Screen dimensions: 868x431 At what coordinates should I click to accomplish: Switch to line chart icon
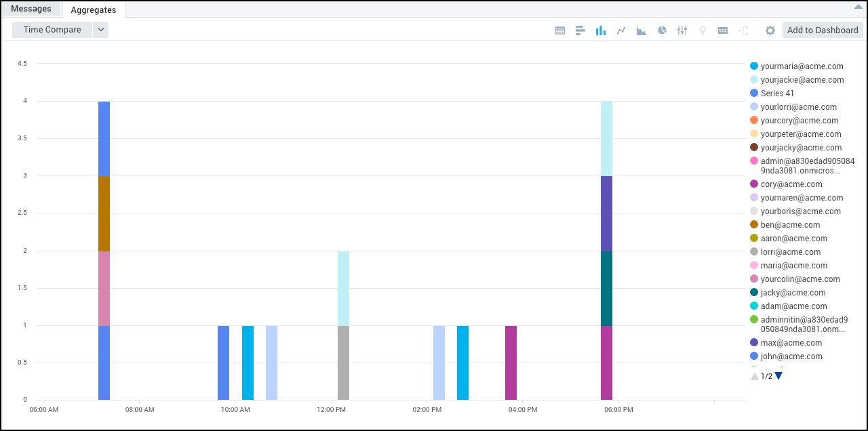pos(621,30)
